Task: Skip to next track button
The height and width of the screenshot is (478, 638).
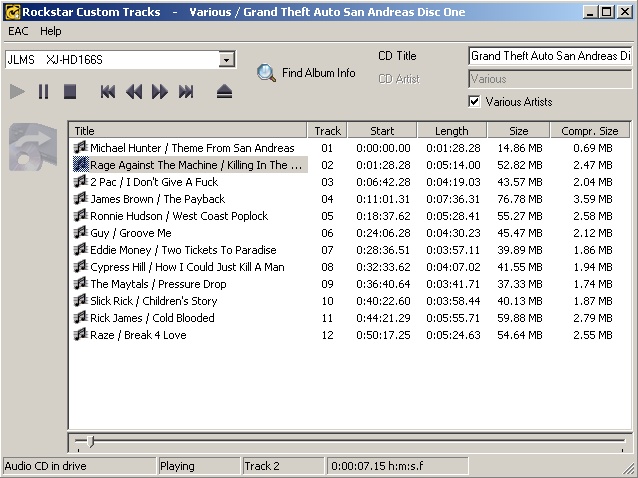Action: click(186, 92)
